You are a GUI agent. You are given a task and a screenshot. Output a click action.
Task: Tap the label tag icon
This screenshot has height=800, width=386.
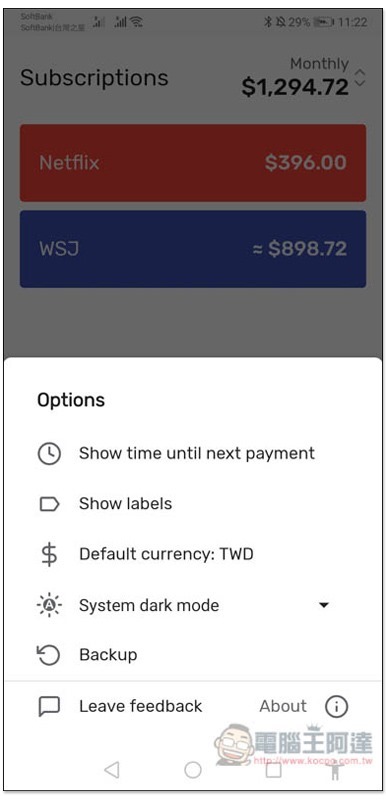pyautogui.click(x=49, y=504)
